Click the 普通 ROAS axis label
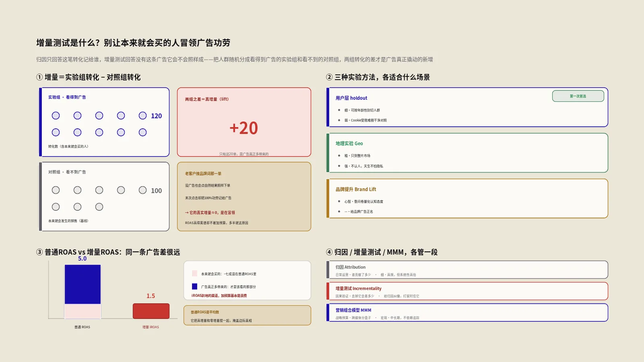The height and width of the screenshot is (362, 644). click(83, 327)
